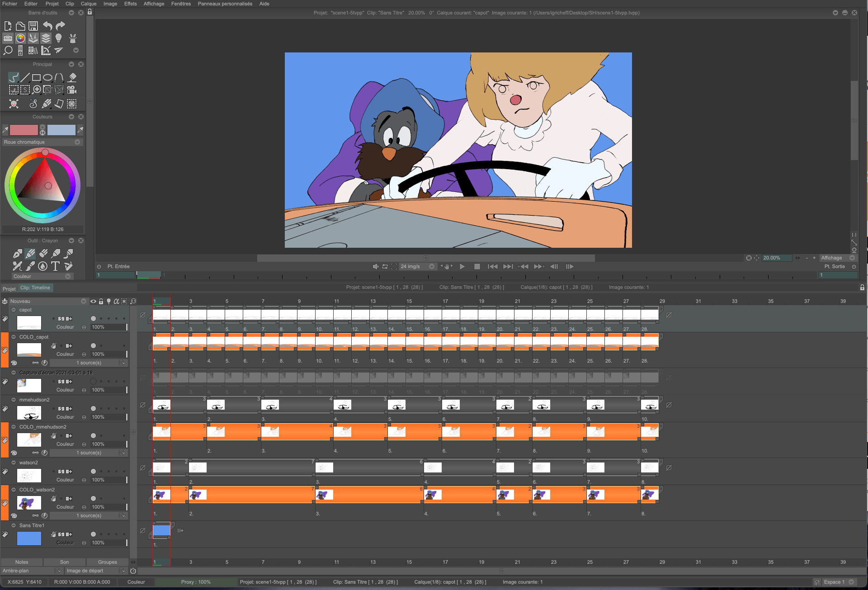
Task: Click the light blue background color swatch
Action: tap(61, 130)
